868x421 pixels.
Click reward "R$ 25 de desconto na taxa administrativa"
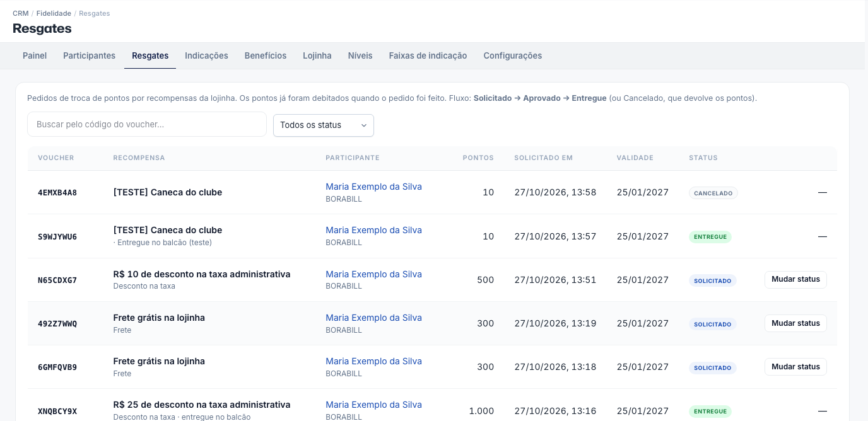click(x=202, y=405)
